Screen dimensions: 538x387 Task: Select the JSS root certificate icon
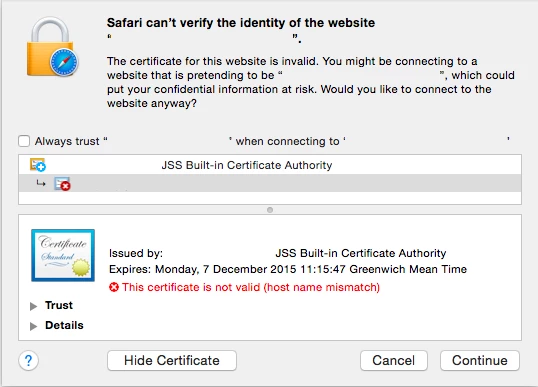click(38, 165)
